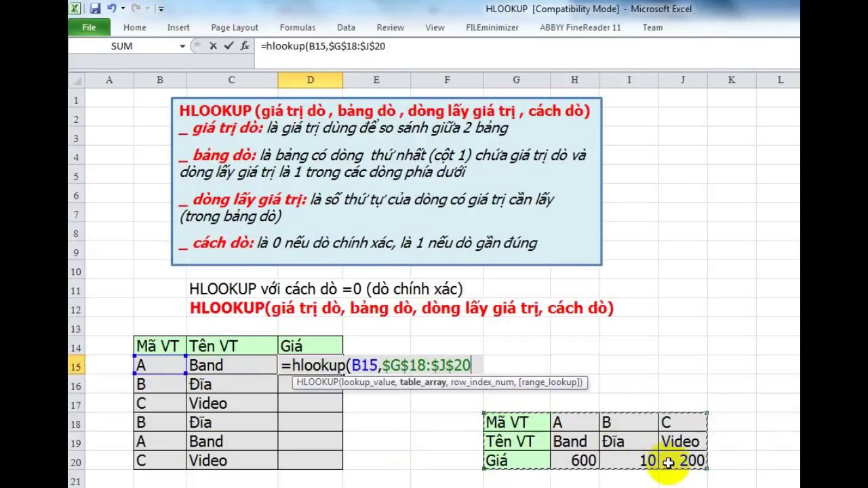Click the Excel application icon in title bar

(x=75, y=9)
